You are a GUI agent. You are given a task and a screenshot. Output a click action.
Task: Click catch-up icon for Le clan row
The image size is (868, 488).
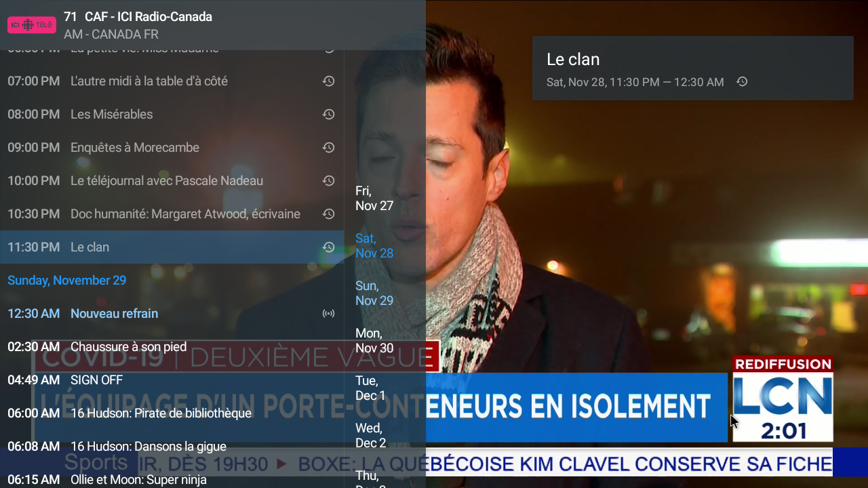328,247
